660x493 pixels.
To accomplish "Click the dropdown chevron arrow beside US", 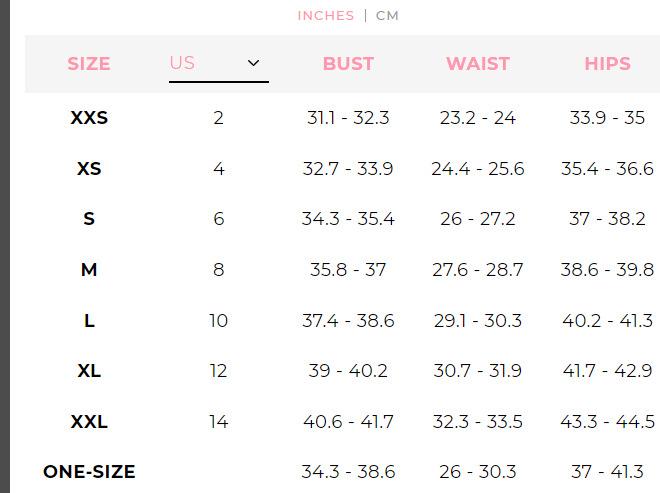I will pos(254,63).
